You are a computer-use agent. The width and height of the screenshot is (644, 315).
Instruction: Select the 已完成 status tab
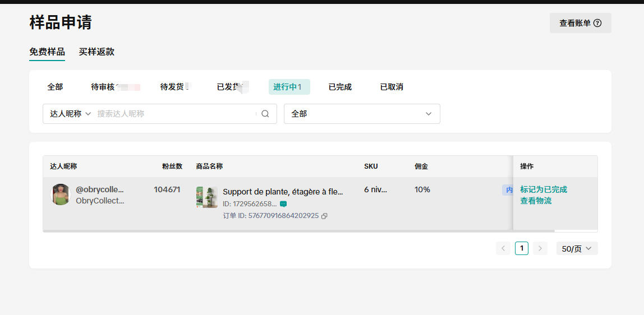coord(340,87)
